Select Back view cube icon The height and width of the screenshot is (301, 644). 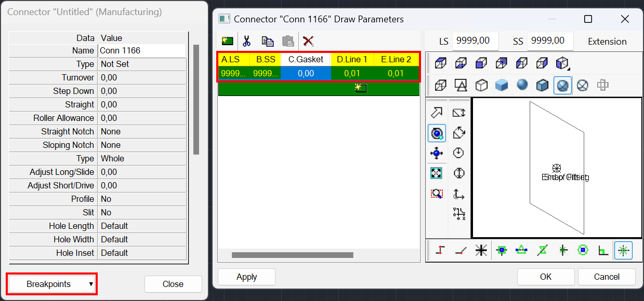tap(502, 63)
